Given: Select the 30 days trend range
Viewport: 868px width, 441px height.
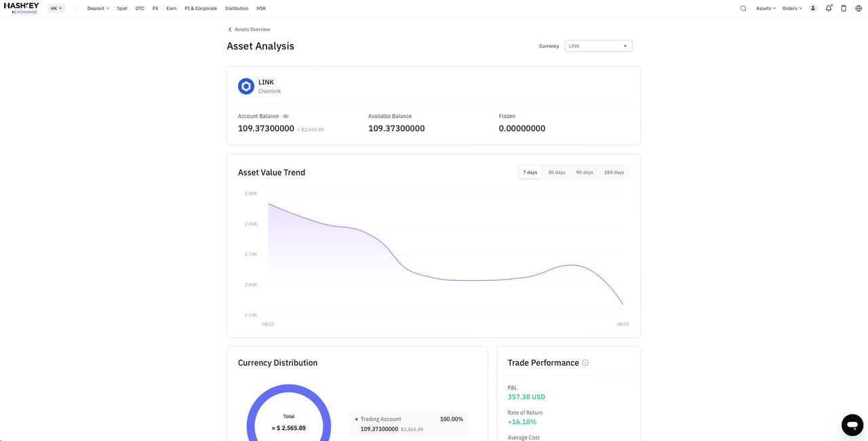Looking at the screenshot, I should click(557, 172).
